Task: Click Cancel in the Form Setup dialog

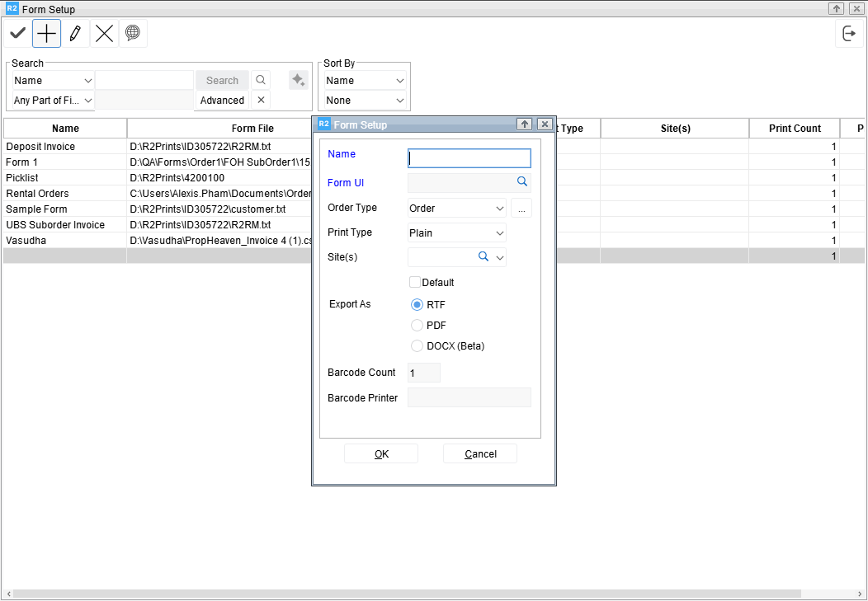Action: point(480,454)
